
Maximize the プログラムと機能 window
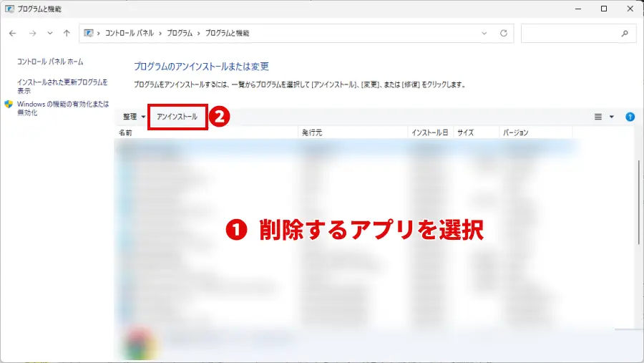pyautogui.click(x=604, y=9)
